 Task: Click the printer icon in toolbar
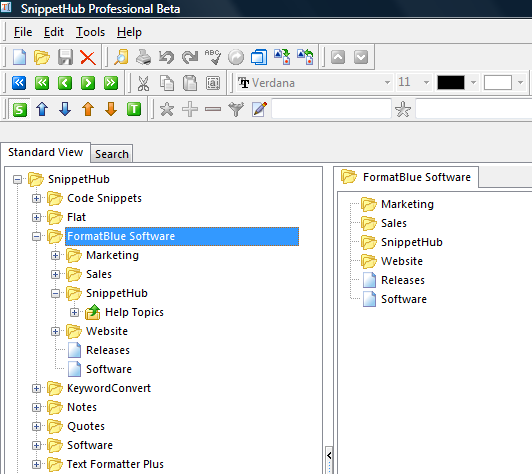click(144, 57)
